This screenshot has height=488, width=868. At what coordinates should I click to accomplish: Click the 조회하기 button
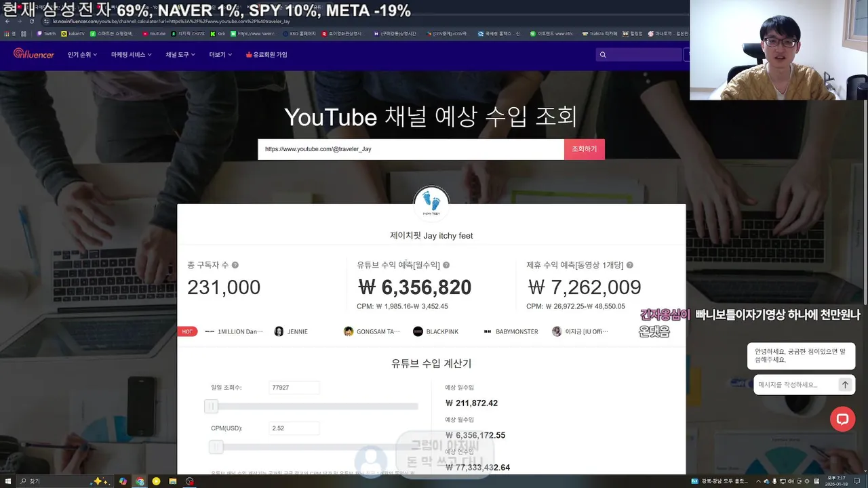click(x=585, y=149)
